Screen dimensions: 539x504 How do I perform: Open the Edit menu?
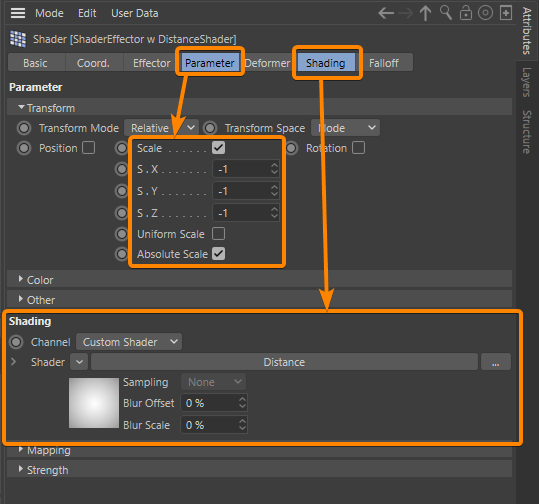87,13
